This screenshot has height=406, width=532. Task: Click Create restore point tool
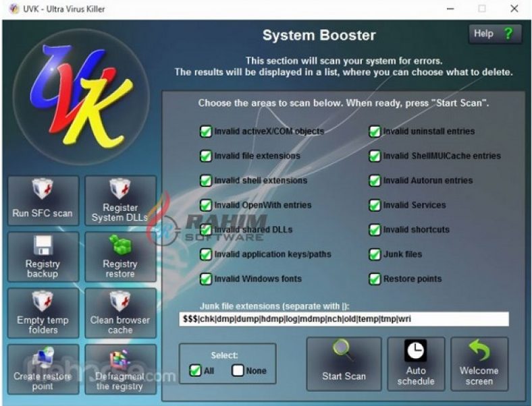[x=43, y=370]
